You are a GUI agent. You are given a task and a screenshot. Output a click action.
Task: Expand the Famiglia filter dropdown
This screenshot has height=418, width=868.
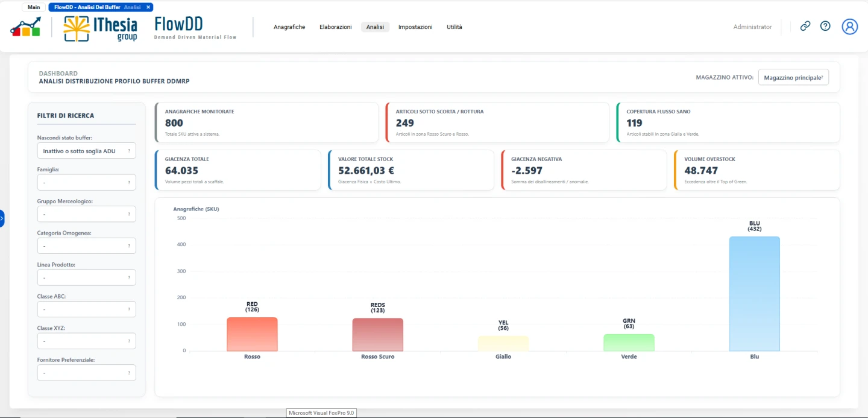coord(86,182)
